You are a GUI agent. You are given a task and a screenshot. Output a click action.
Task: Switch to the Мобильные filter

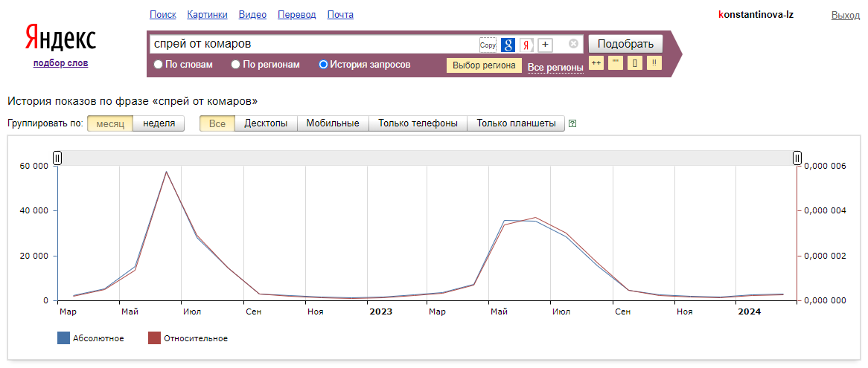pos(333,123)
